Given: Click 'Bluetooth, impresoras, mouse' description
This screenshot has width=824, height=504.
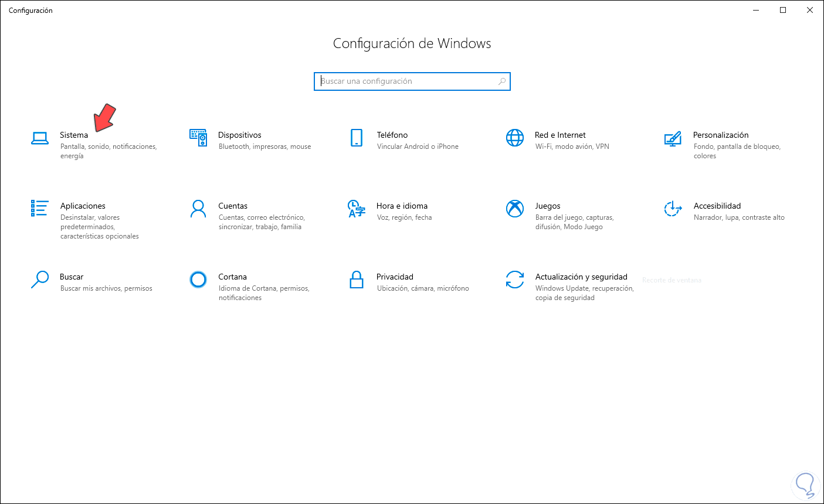Looking at the screenshot, I should point(265,147).
